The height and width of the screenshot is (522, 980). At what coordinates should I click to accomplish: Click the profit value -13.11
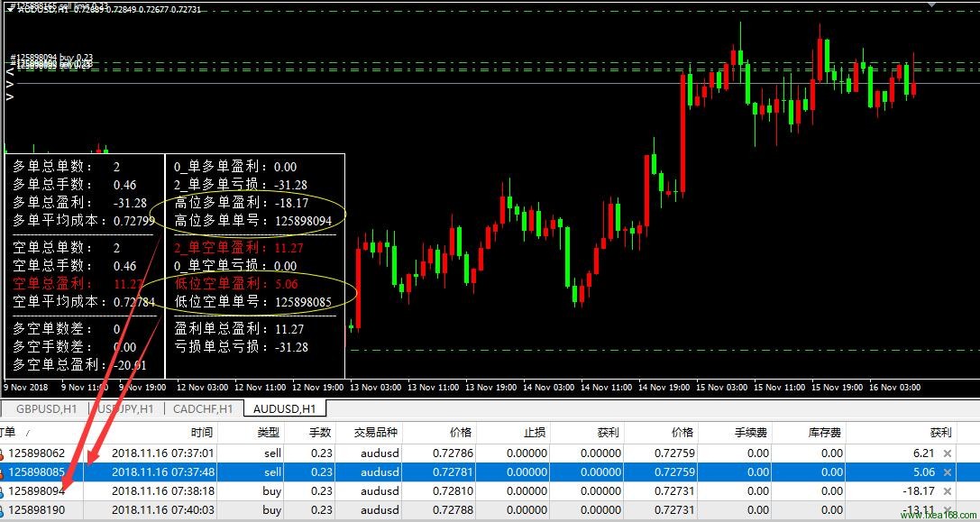(919, 510)
